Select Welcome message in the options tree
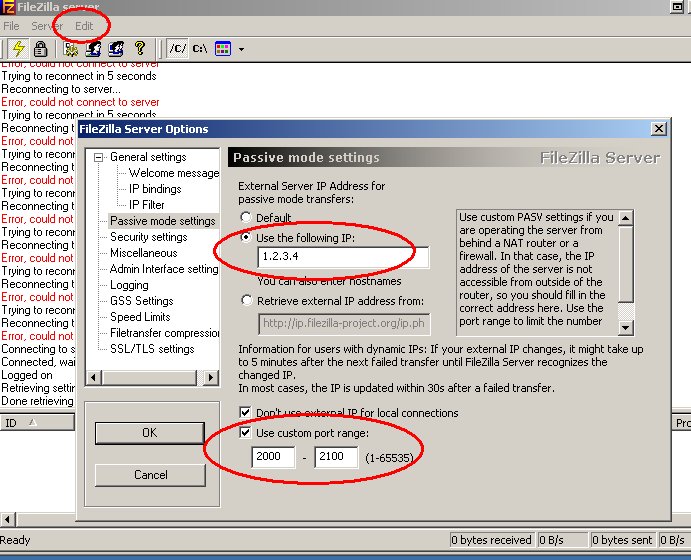This screenshot has width=691, height=560. (x=174, y=173)
